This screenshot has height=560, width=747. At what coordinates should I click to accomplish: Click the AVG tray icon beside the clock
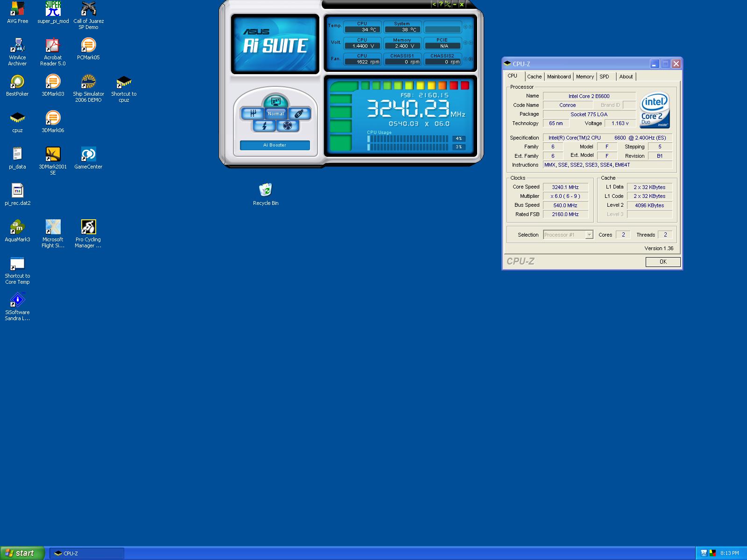[712, 553]
